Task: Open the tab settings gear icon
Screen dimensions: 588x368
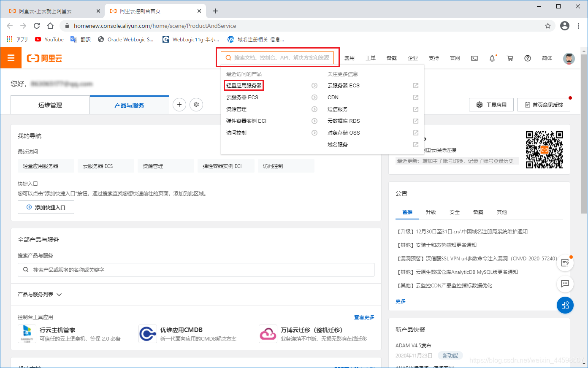Action: point(196,105)
